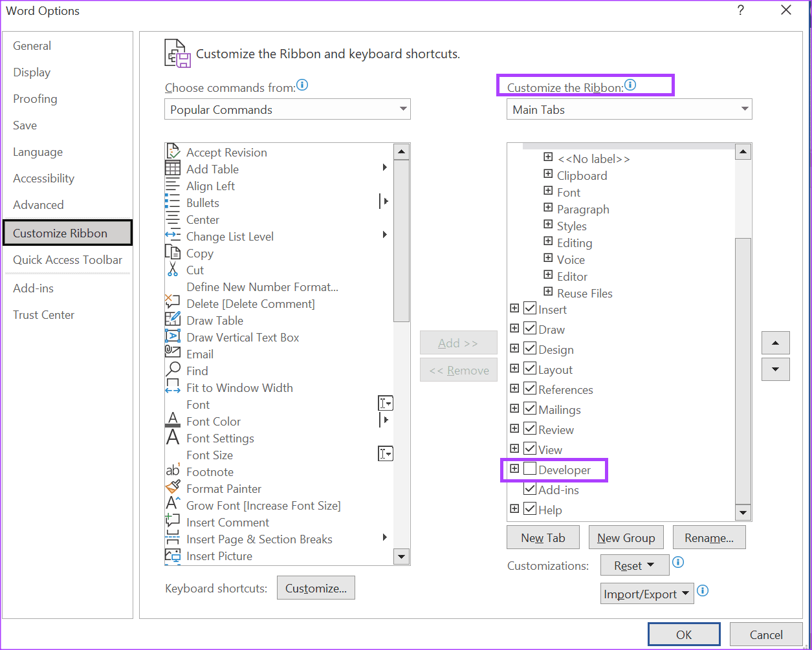Expand the Paragraph group
Image resolution: width=812 pixels, height=650 pixels.
pyautogui.click(x=548, y=208)
